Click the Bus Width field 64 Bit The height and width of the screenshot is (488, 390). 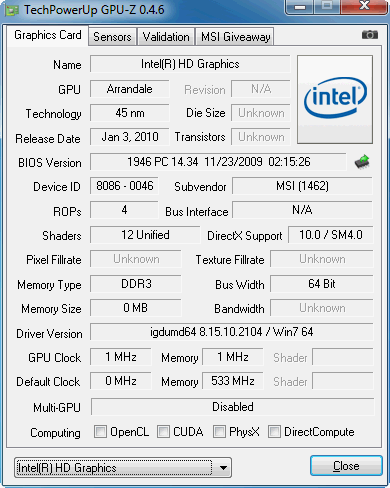click(x=322, y=284)
